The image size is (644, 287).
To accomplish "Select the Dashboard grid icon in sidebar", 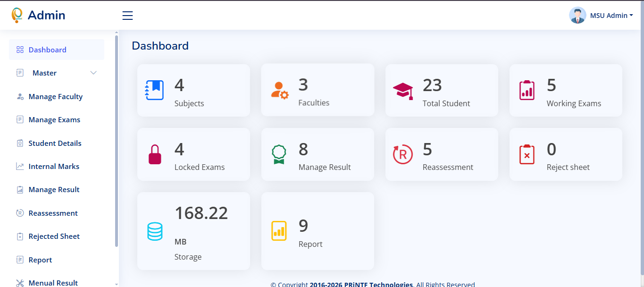I will click(20, 49).
